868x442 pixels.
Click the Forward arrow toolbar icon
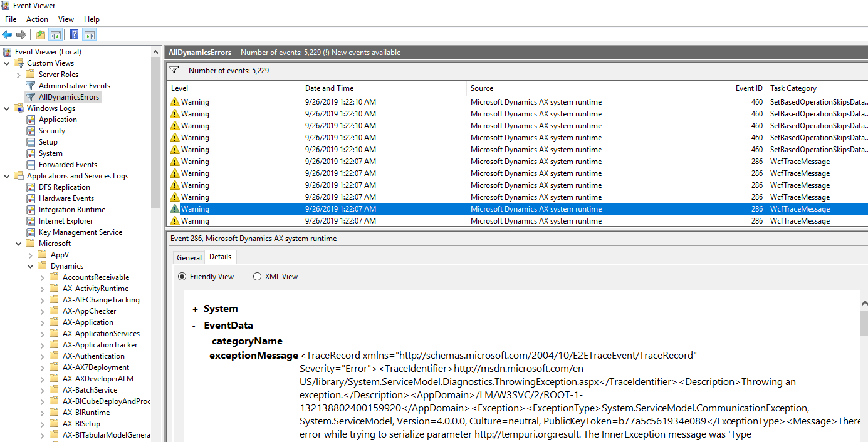(x=21, y=35)
